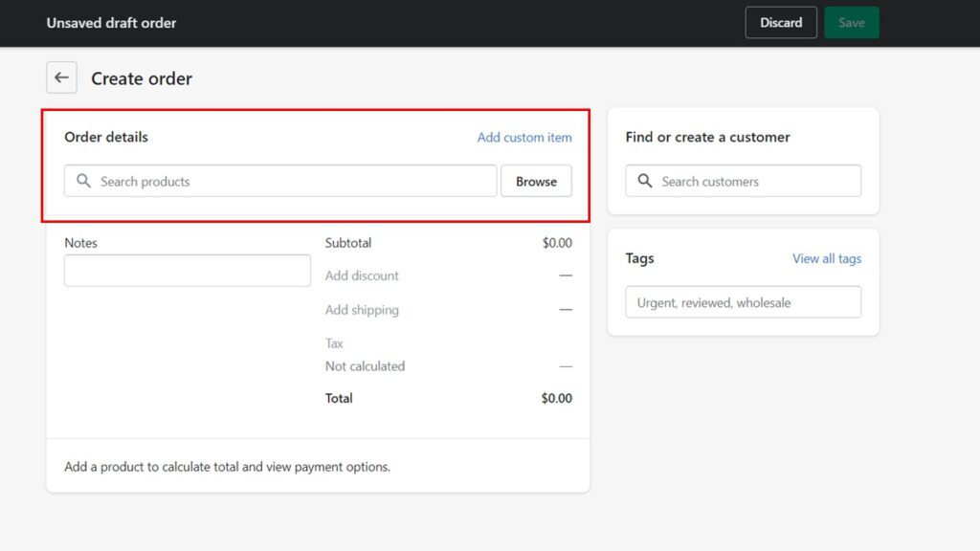This screenshot has height=551, width=980.
Task: Click Add discount in the order summary
Action: click(x=362, y=275)
